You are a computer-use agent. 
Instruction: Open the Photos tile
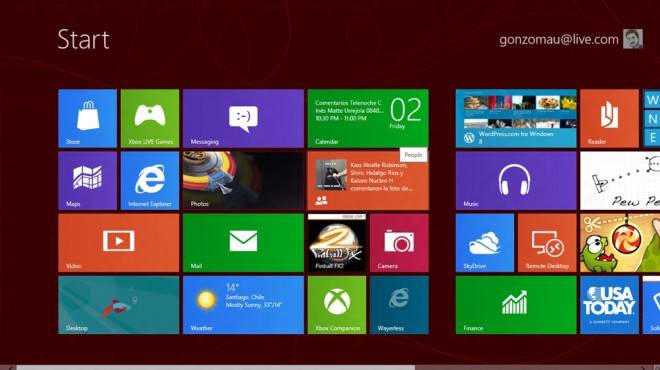(243, 181)
